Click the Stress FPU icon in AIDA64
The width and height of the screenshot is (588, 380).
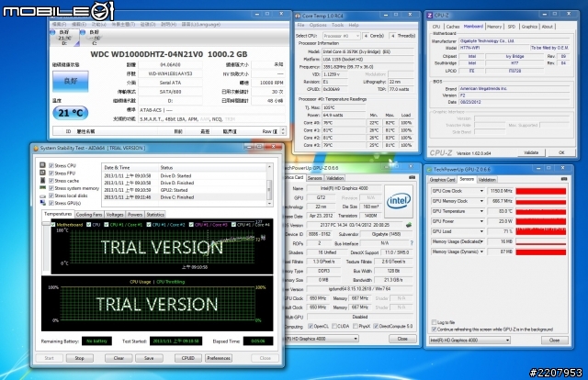pyautogui.click(x=43, y=173)
